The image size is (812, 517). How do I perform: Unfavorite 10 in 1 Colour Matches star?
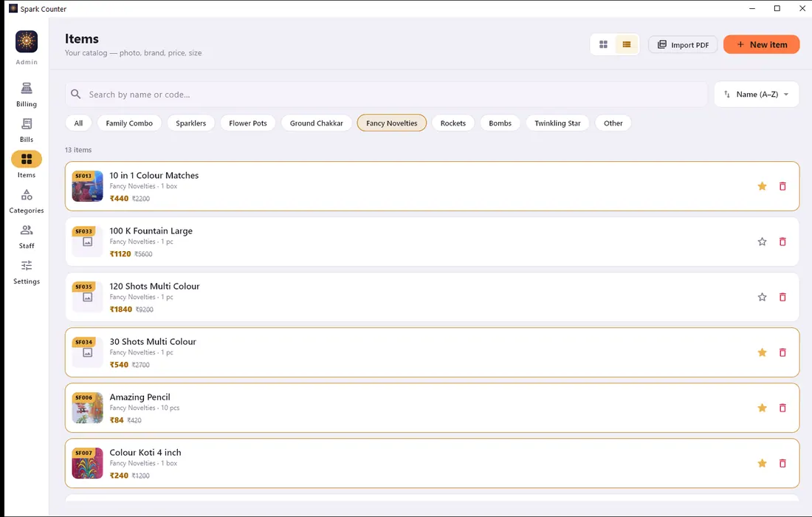pos(762,186)
